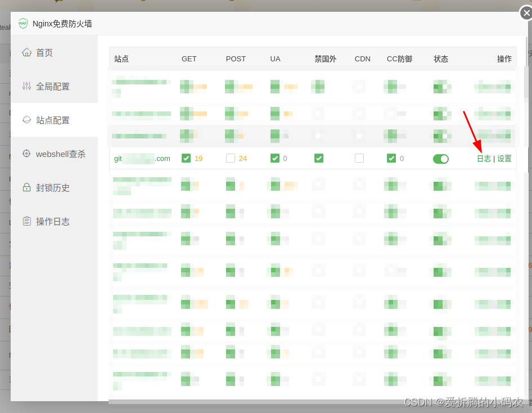This screenshot has height=413, width=532.
Task: Click the git site domain name
Action: coord(141,158)
